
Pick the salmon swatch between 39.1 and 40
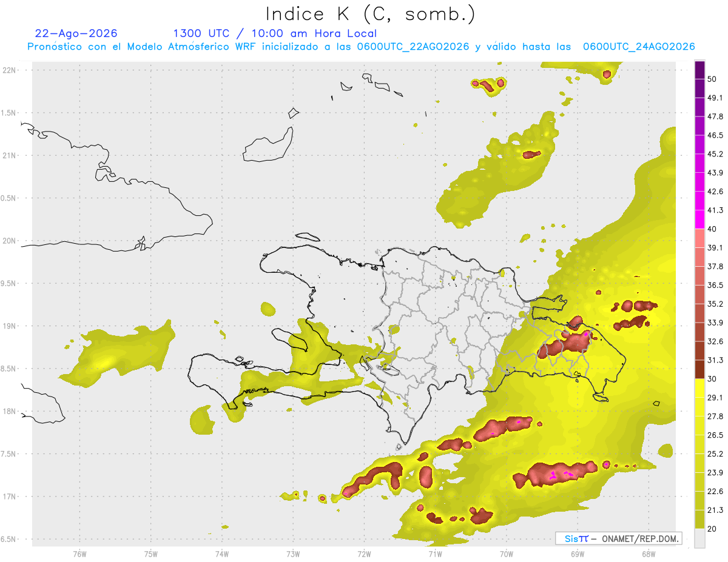tap(699, 239)
